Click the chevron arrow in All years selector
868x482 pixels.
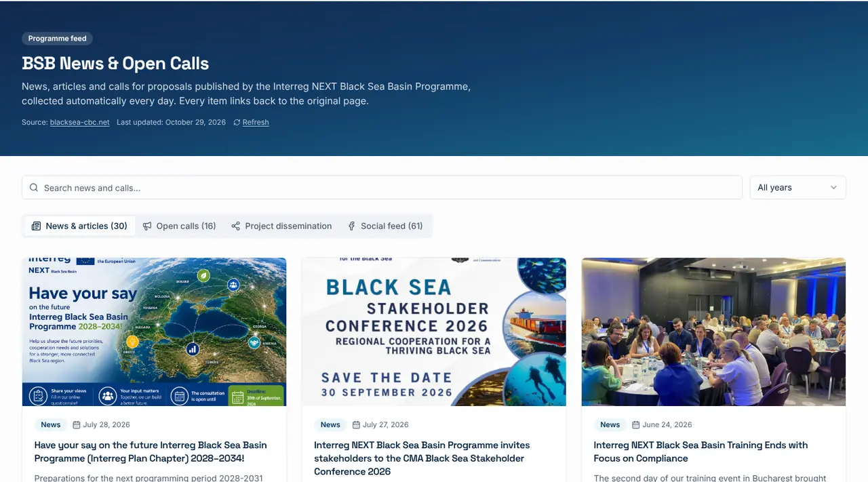pyautogui.click(x=833, y=188)
